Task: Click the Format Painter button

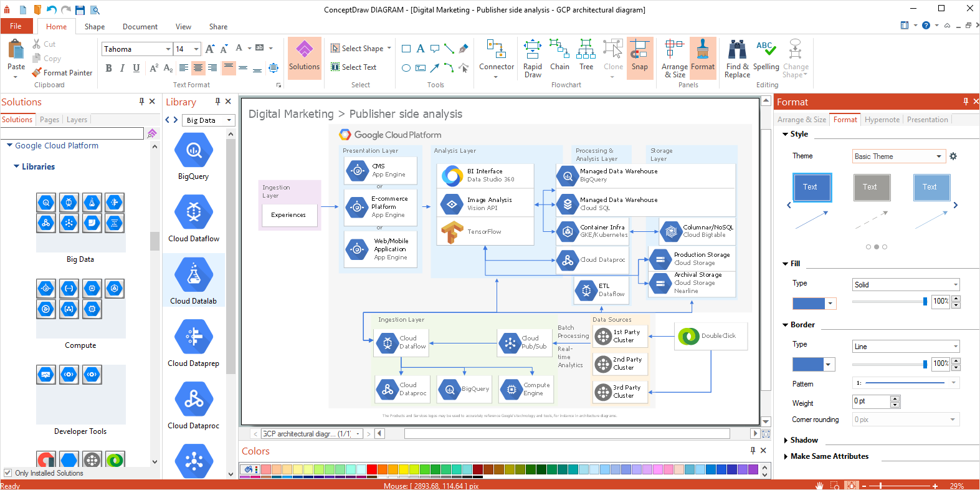Action: coord(62,72)
